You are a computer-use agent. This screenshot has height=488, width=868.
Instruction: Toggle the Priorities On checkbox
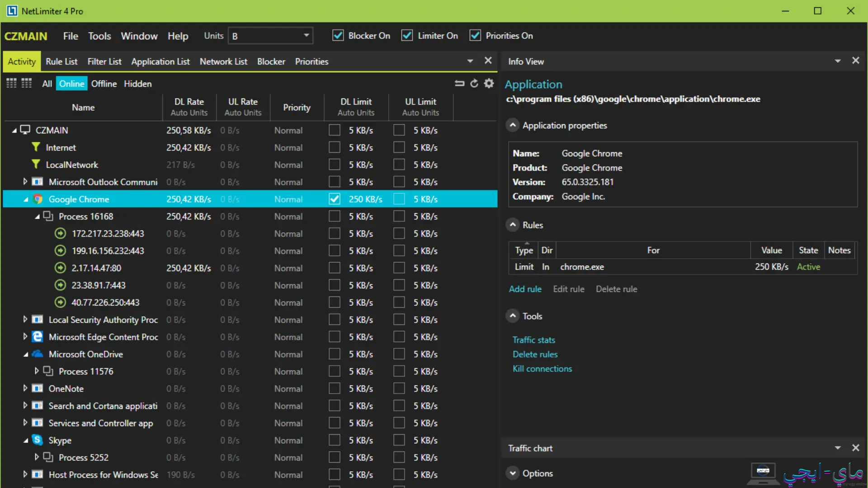tap(475, 36)
